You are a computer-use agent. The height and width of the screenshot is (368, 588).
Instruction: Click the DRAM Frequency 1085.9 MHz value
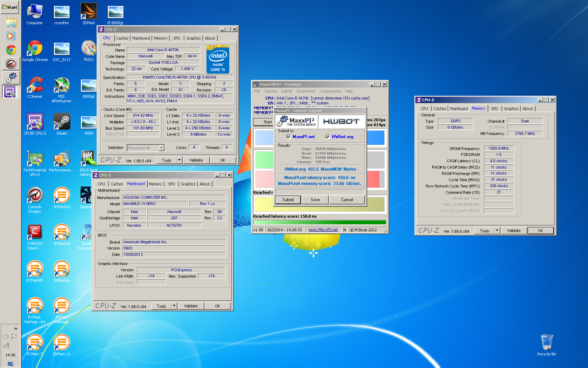click(x=499, y=149)
